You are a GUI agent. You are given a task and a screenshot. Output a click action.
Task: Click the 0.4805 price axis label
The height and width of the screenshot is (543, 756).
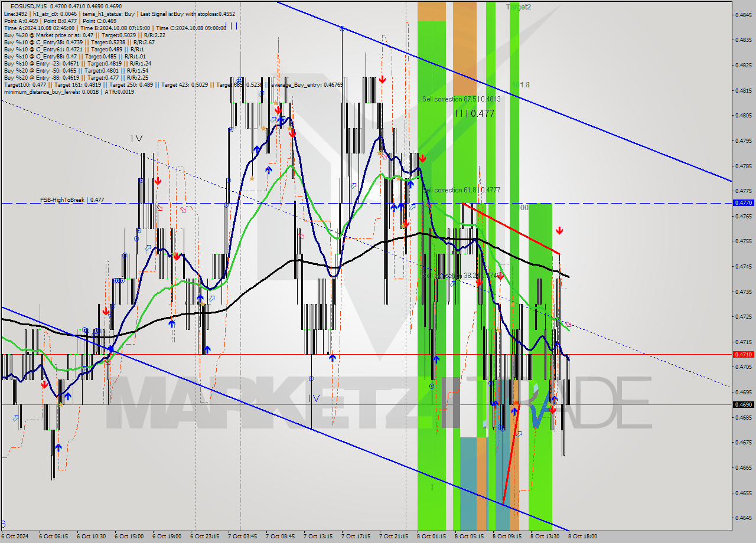tap(743, 115)
